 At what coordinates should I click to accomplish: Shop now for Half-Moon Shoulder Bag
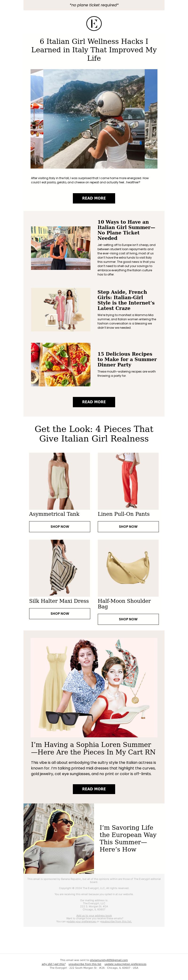click(128, 619)
